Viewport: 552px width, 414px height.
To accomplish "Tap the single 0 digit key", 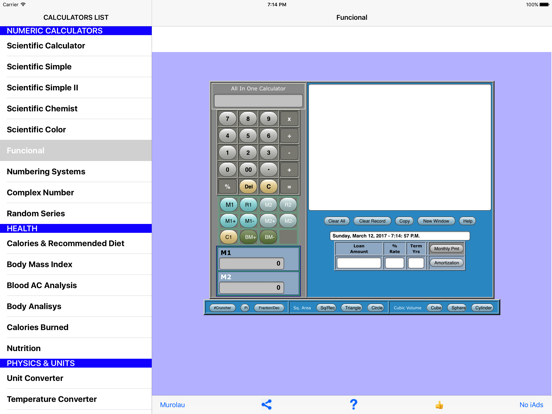I will 227,169.
